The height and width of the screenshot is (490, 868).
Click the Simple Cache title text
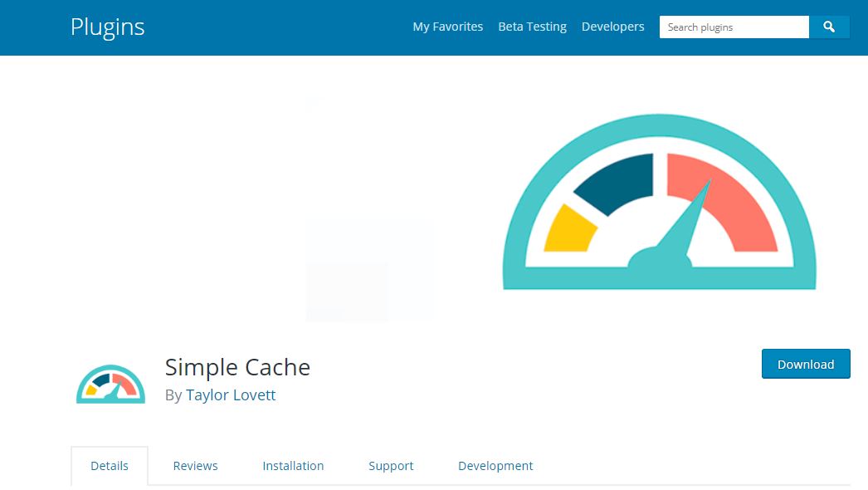[237, 367]
